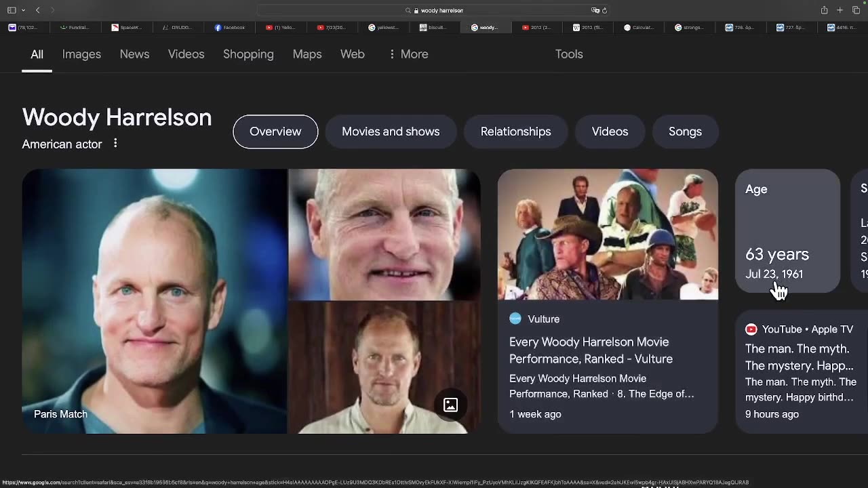Switch to the YouTube 2012 (2... tab
The width and height of the screenshot is (868, 488).
537,28
